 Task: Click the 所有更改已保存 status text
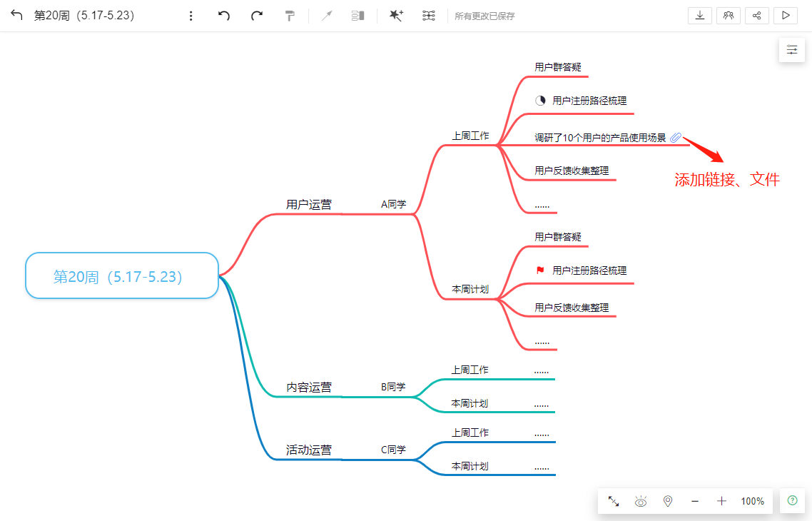(x=484, y=16)
